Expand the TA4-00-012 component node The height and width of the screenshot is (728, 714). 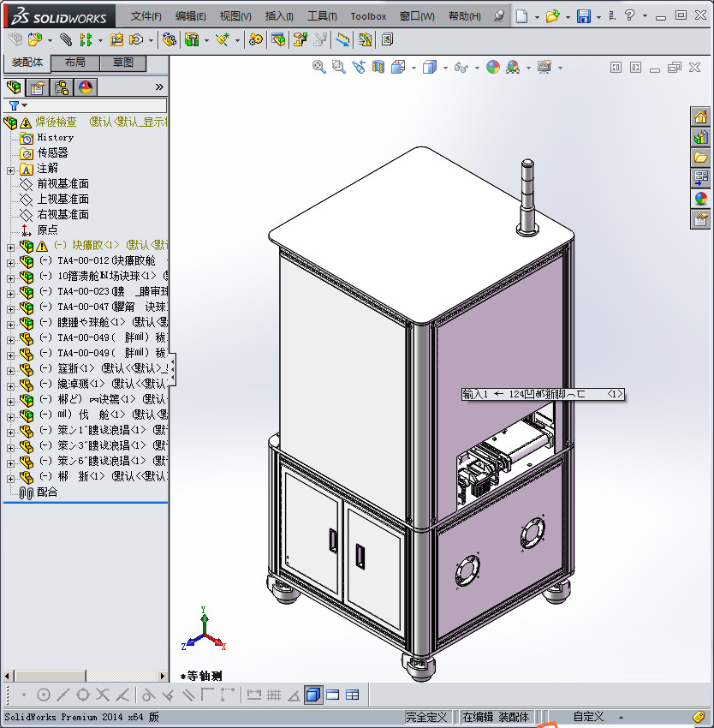coord(10,263)
